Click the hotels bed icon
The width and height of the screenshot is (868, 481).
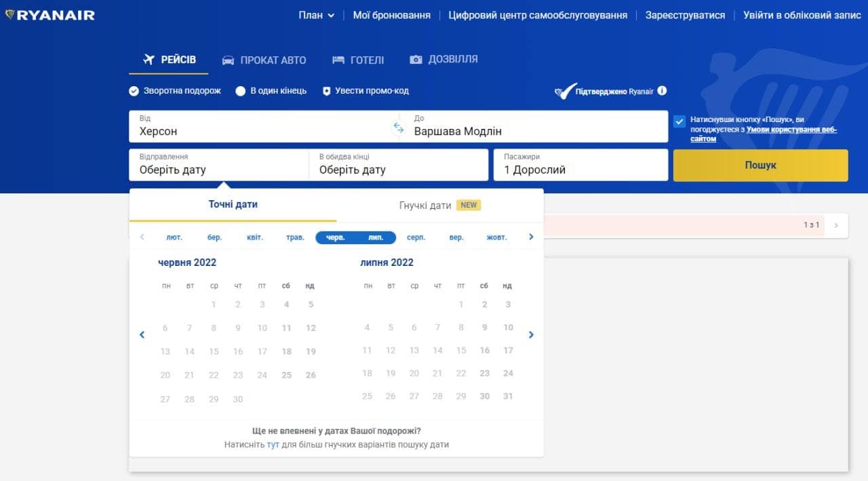338,60
